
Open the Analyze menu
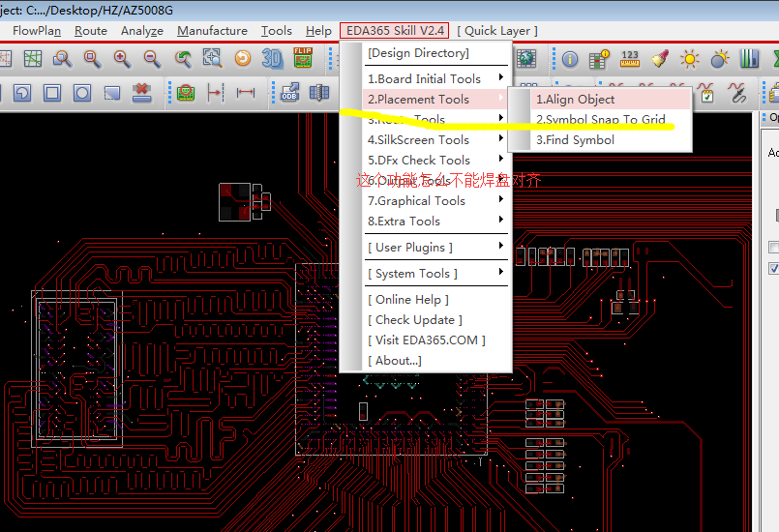coord(142,31)
